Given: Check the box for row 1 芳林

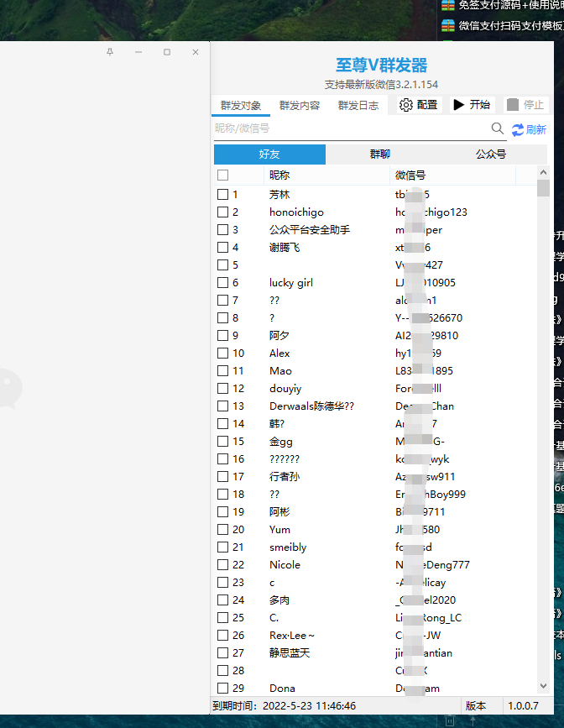Looking at the screenshot, I should 222,195.
